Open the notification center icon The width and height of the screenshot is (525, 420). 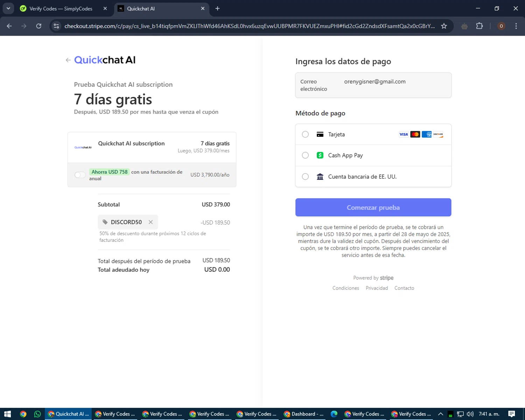pyautogui.click(x=512, y=414)
